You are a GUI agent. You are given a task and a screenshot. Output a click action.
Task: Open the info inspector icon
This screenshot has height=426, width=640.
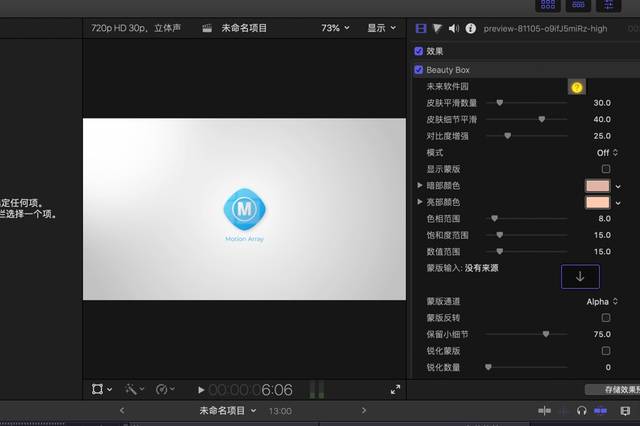pyautogui.click(x=471, y=28)
